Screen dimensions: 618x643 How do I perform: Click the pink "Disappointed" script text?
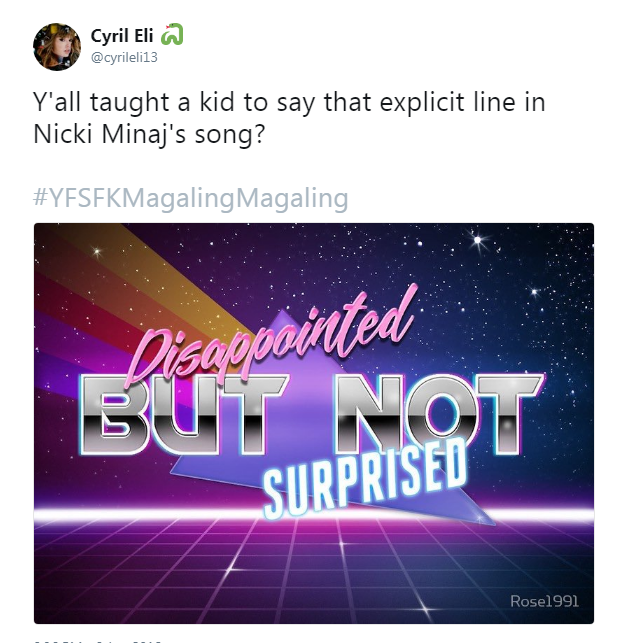tap(271, 338)
